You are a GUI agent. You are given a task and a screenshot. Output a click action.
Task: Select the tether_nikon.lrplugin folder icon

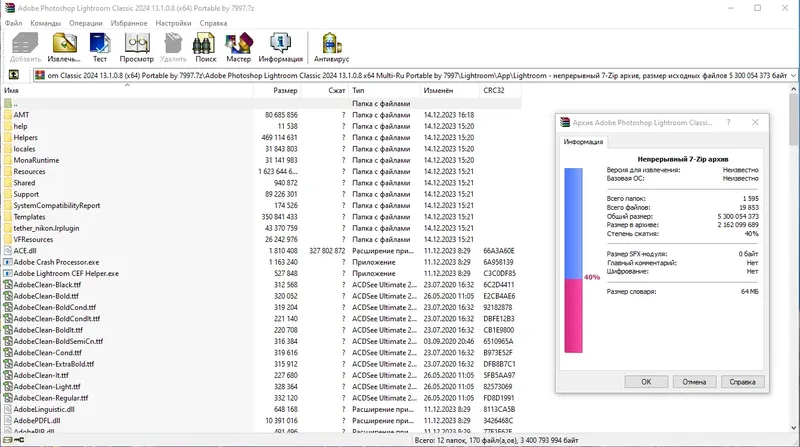point(8,228)
